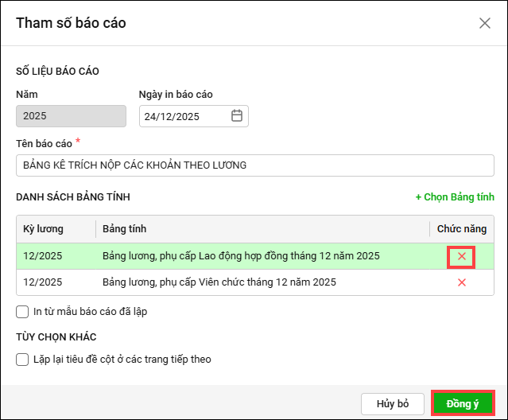Click the Chức năng column header
This screenshot has width=508, height=420.
click(461, 229)
